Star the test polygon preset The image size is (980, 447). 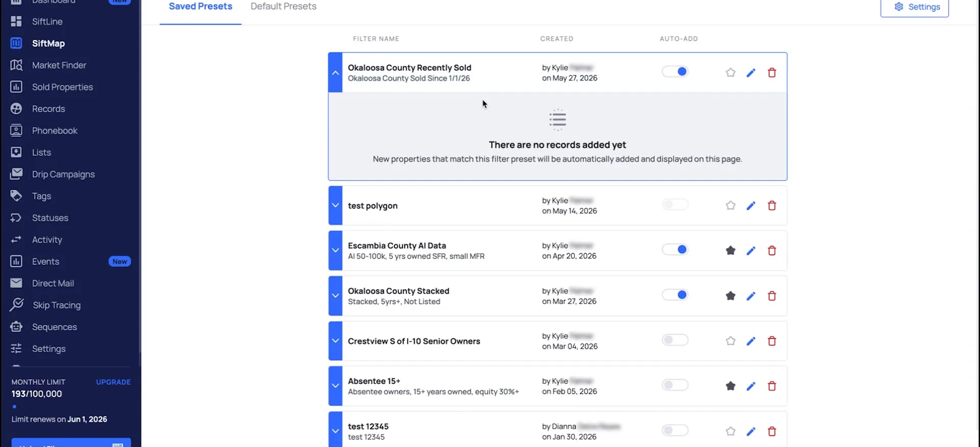click(x=730, y=206)
